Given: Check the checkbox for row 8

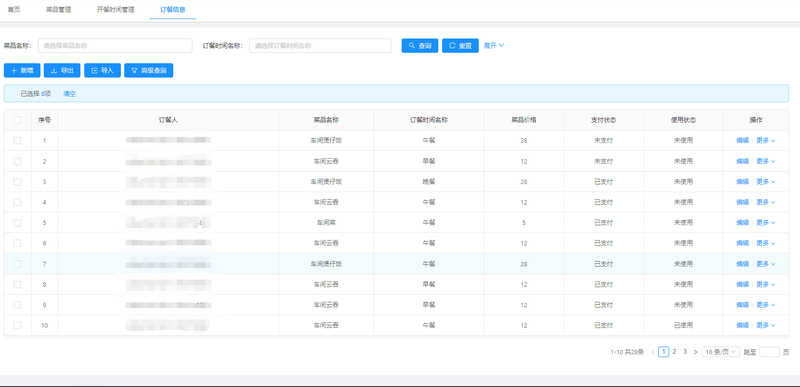Looking at the screenshot, I should click(x=17, y=284).
